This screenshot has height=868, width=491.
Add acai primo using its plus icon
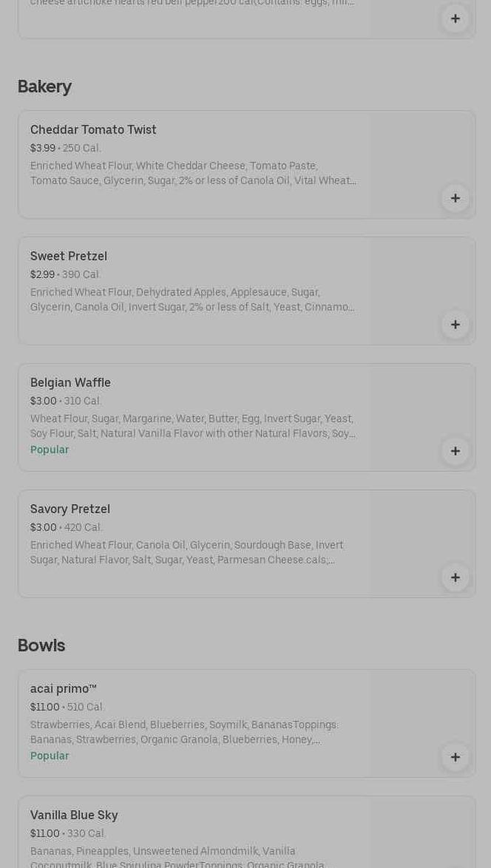(456, 757)
